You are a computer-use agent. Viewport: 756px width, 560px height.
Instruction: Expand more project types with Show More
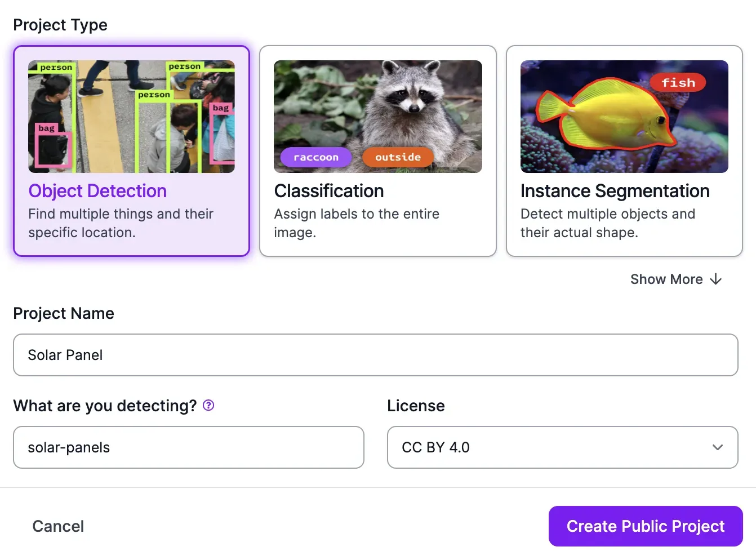pyautogui.click(x=666, y=279)
